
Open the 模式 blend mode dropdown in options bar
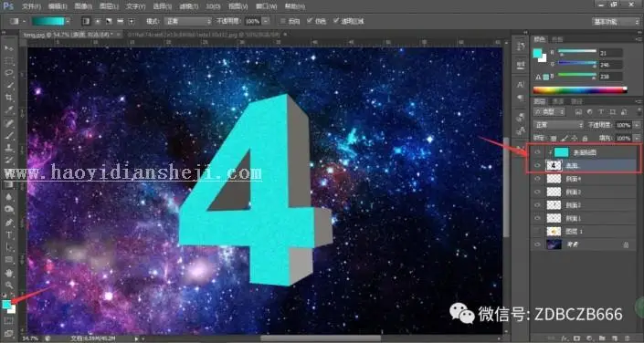(x=188, y=21)
